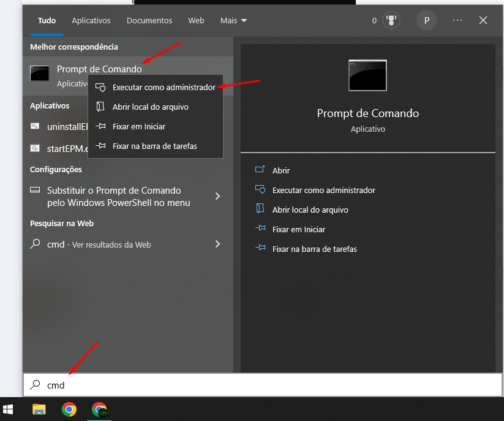Switch to the Documentos tab
This screenshot has width=504, height=421.
(x=149, y=20)
